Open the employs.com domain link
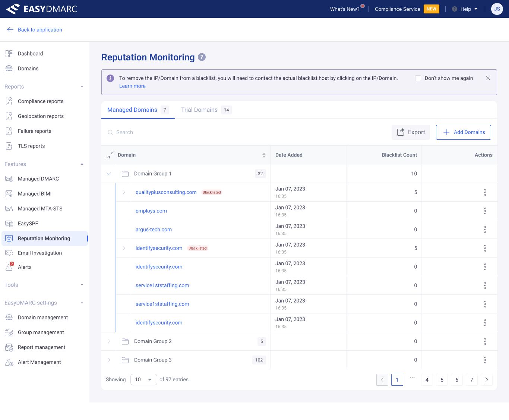This screenshot has width=509, height=420. 151,211
